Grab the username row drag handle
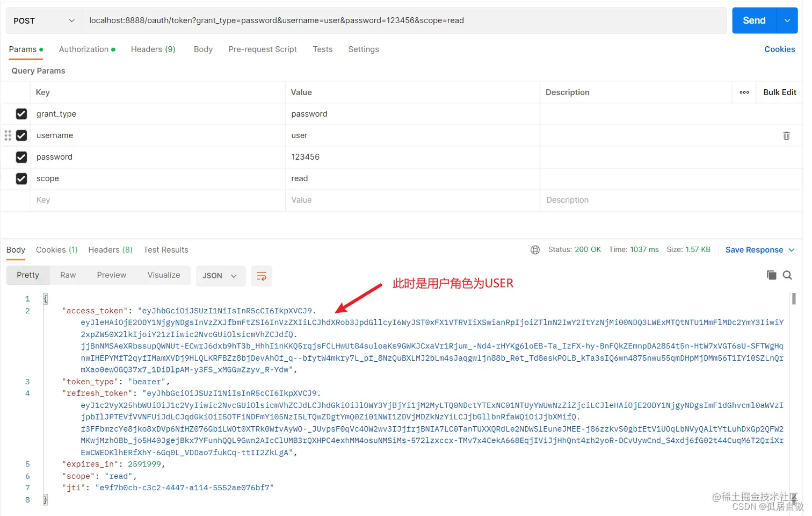 (x=8, y=135)
